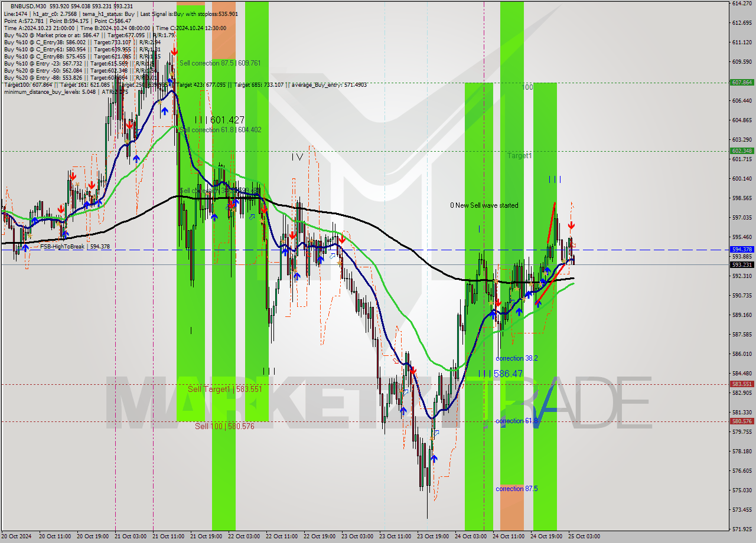This screenshot has height=543, width=756.
Task: Click the 600.140 price axis value
Action: (741, 178)
